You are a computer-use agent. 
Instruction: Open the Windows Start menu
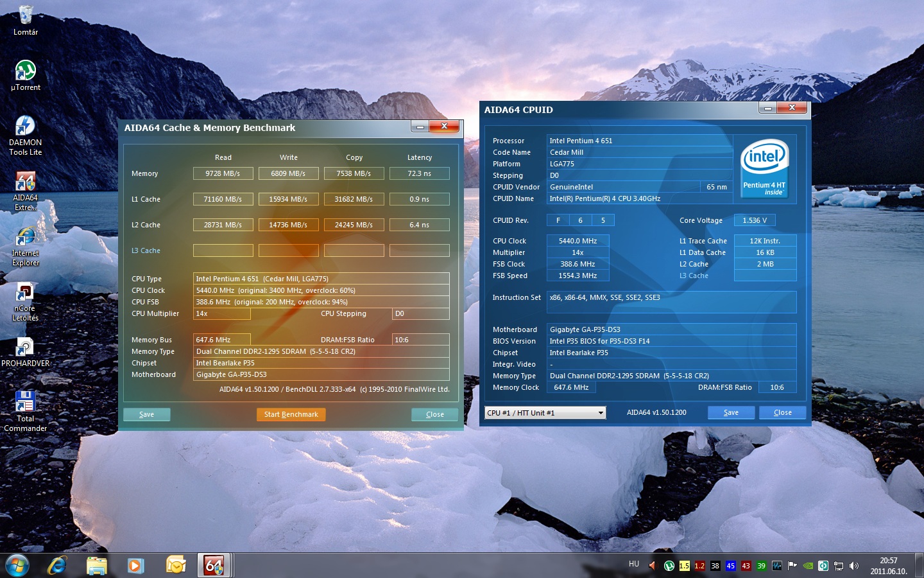17,566
